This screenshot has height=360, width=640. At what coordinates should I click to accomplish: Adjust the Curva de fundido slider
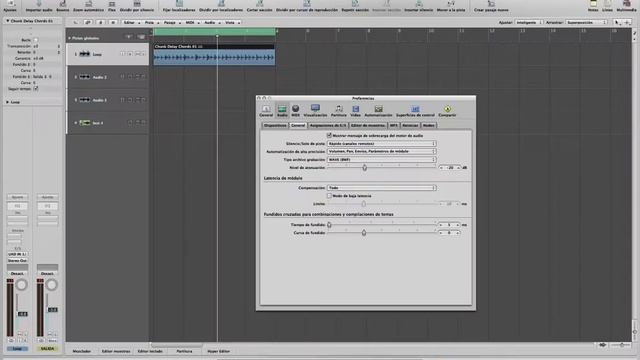click(364, 233)
